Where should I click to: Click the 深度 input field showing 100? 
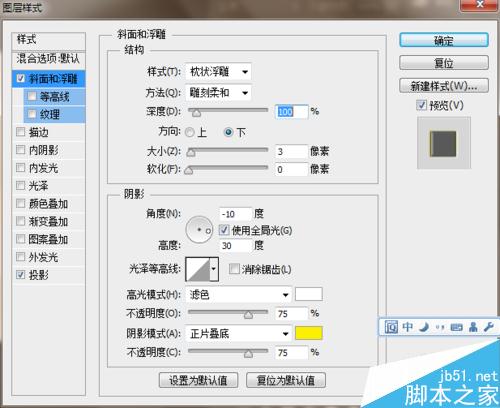292,112
